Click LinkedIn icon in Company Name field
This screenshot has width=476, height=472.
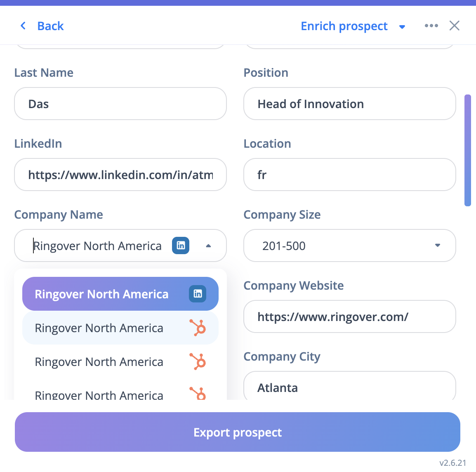pyautogui.click(x=181, y=245)
